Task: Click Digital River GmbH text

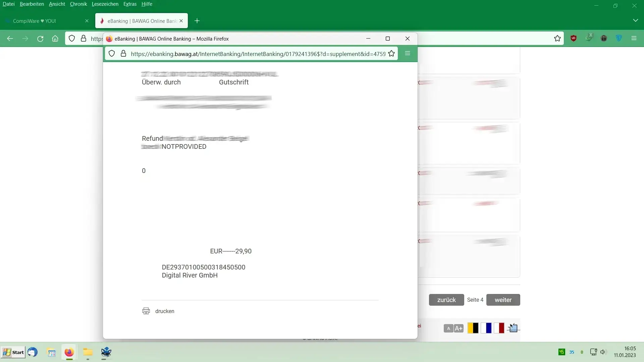Action: click(x=190, y=275)
